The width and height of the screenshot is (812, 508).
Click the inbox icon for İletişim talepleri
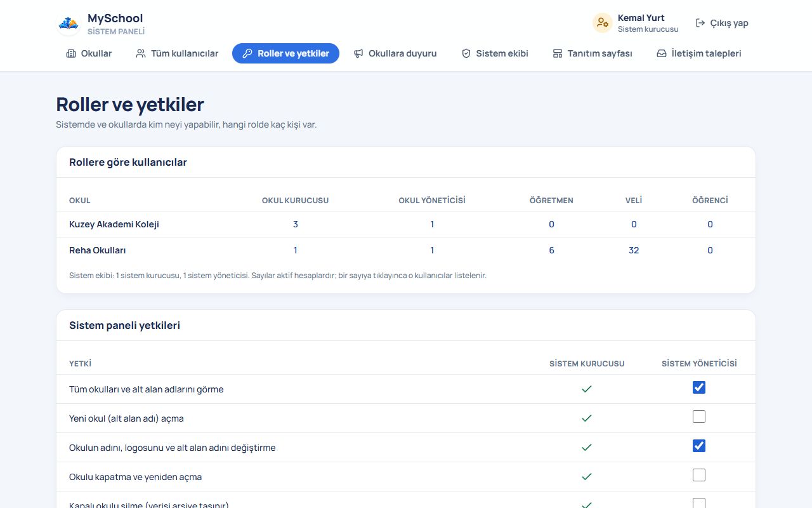[x=662, y=53]
